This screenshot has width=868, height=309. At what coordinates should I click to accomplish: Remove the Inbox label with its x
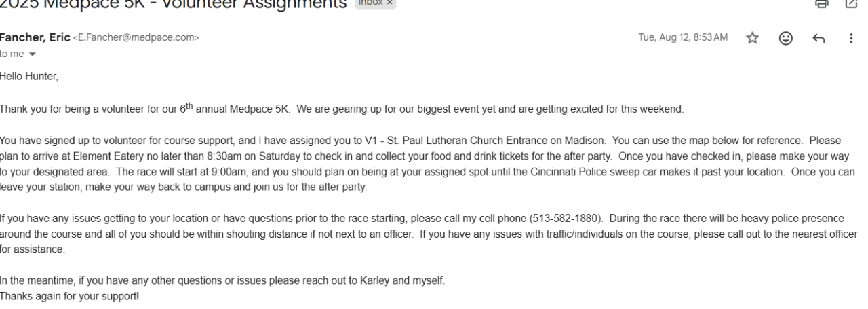(390, 3)
